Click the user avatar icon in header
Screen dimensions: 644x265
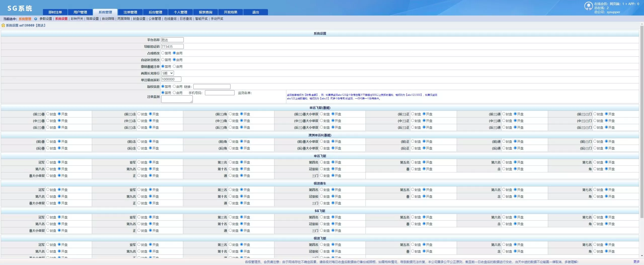[588, 6]
